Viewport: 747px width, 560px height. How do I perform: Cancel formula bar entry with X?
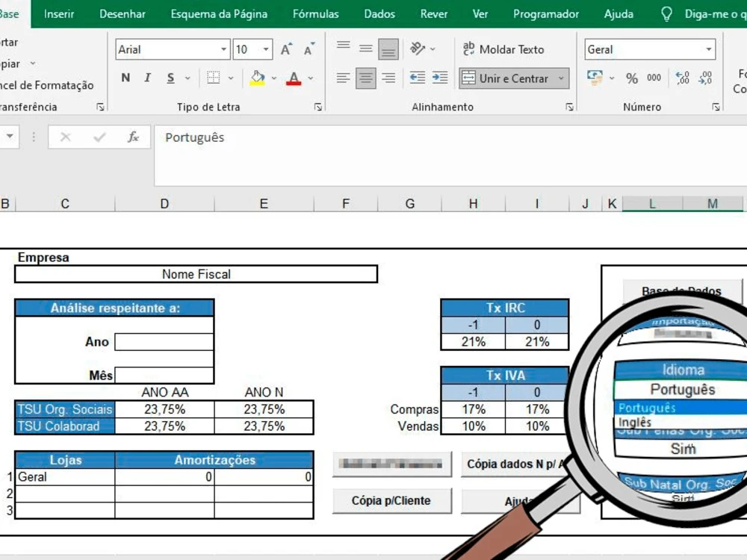[66, 137]
